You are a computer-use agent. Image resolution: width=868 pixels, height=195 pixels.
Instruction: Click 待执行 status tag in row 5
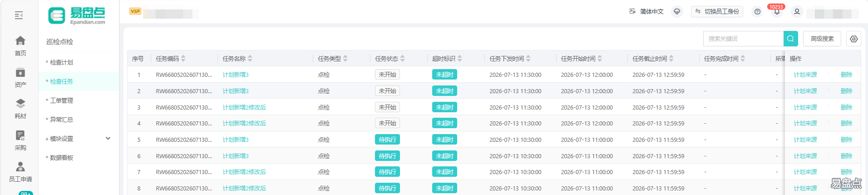387,140
